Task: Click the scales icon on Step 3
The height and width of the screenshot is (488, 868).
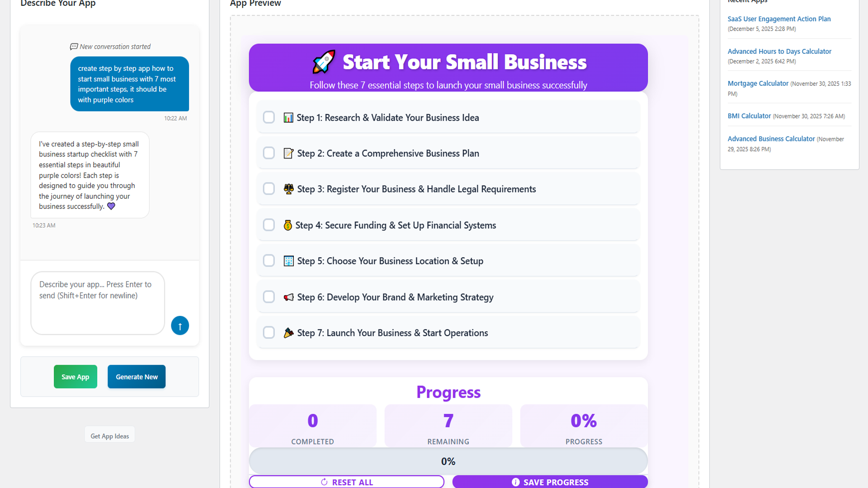Action: click(288, 189)
